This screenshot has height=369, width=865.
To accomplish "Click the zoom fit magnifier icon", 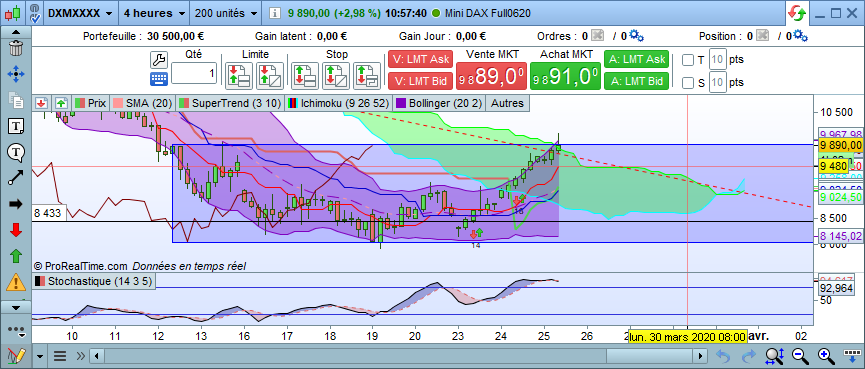I will coord(775,356).
